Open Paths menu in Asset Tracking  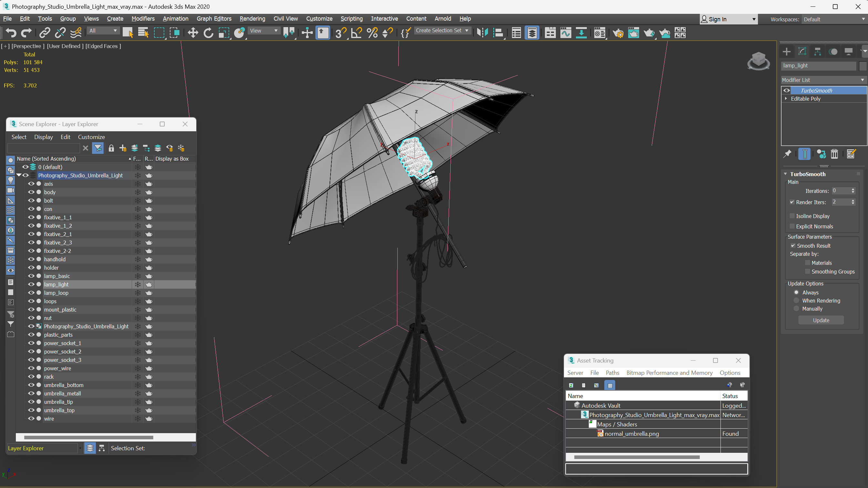[x=612, y=373]
